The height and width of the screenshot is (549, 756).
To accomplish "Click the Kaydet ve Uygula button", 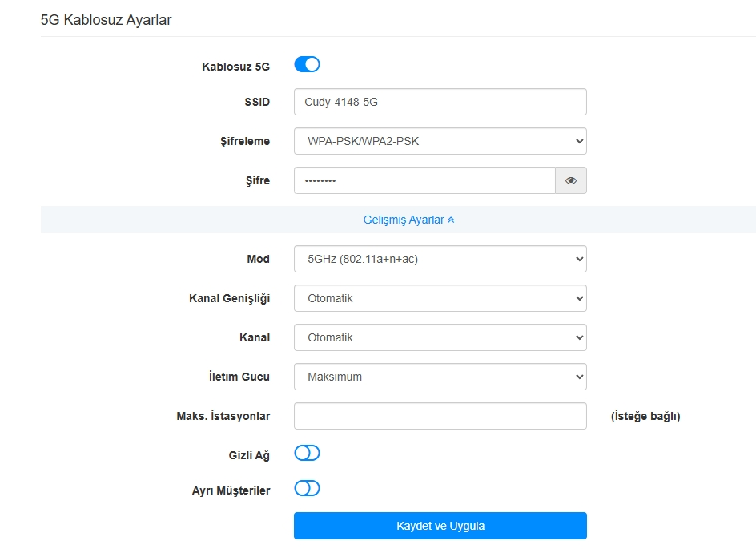I will (x=440, y=526).
